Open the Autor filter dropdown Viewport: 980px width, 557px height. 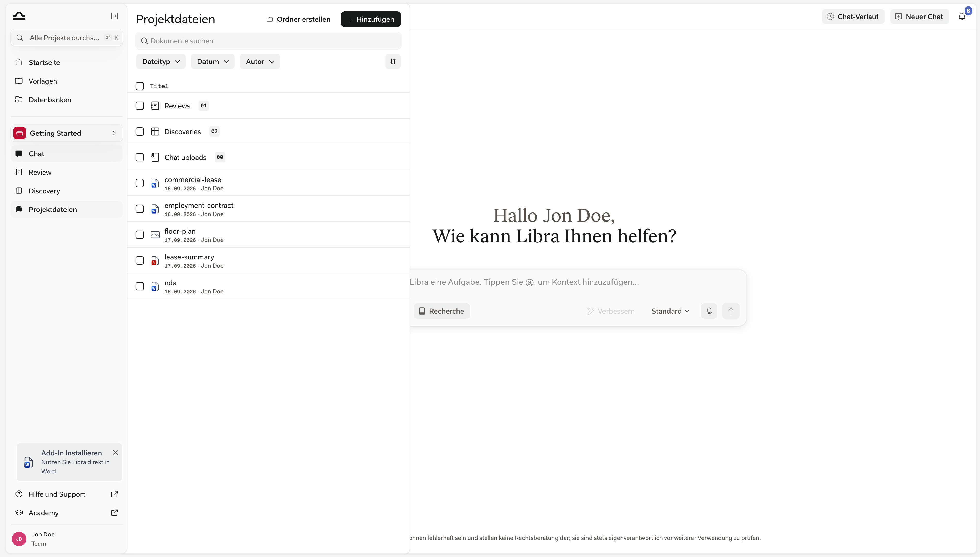coord(260,61)
